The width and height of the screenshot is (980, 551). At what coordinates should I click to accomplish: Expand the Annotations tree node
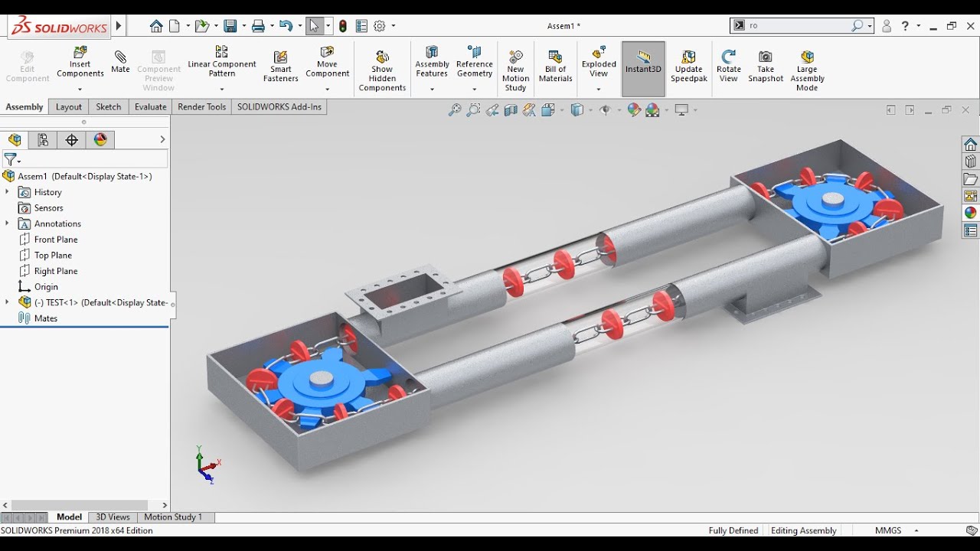tap(7, 223)
